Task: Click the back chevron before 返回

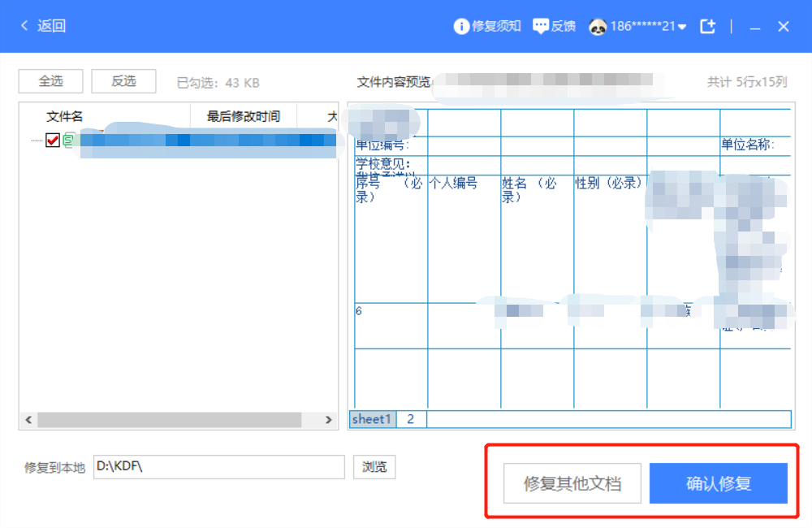Action: coord(24,25)
